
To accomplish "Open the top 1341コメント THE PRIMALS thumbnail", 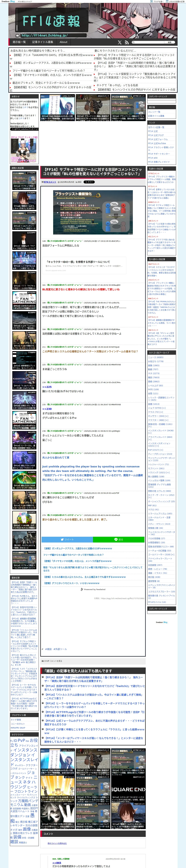I will point(57,108).
